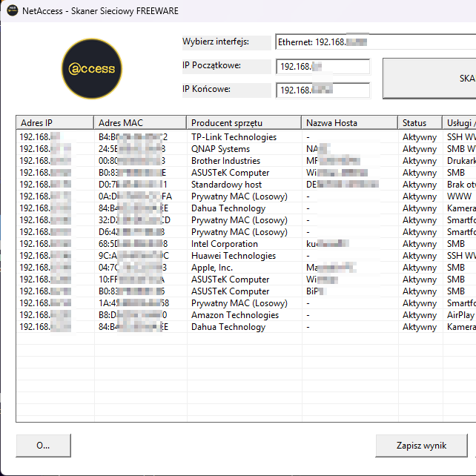Sort by Producent sprzętu column header

coord(244,122)
